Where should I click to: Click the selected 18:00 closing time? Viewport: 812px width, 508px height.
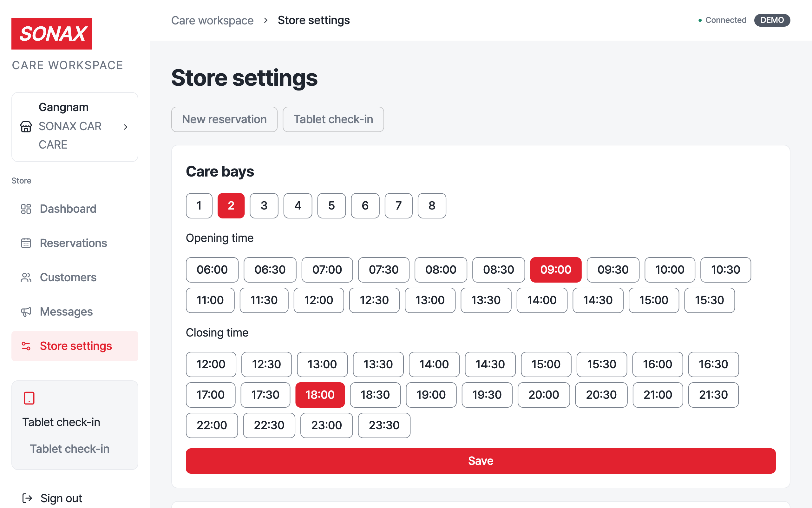coord(320,395)
